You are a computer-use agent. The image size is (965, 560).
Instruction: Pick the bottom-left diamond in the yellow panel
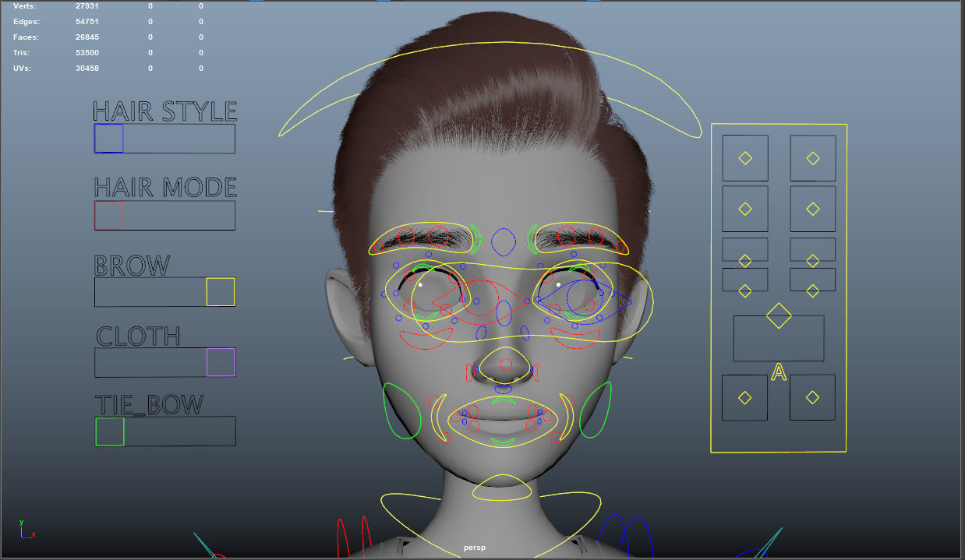click(x=745, y=398)
